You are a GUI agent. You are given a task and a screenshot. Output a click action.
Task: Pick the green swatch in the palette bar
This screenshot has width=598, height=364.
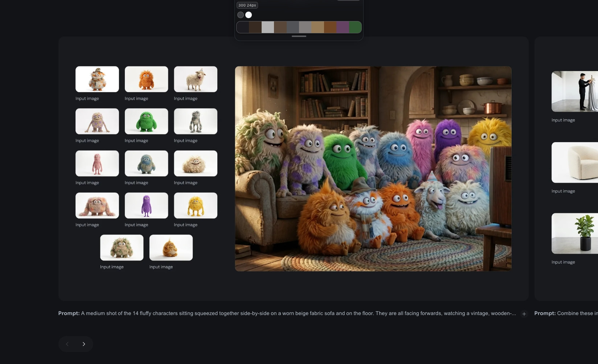point(355,27)
